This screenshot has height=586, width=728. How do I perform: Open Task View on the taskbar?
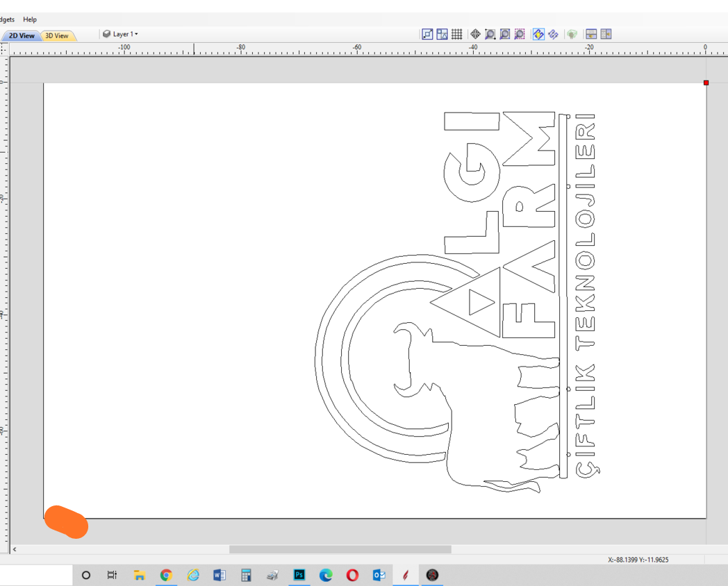point(112,576)
